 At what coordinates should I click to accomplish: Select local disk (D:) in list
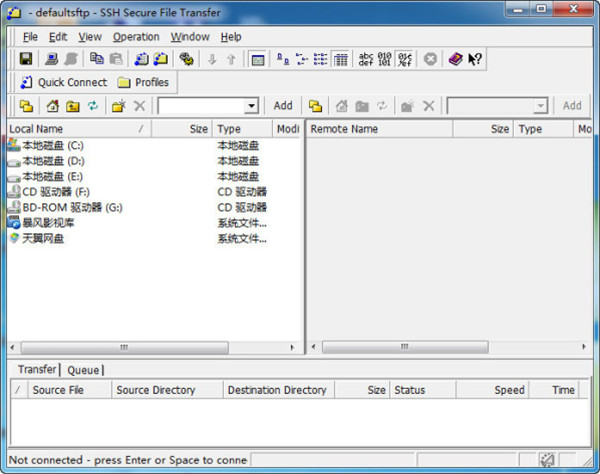[52, 161]
